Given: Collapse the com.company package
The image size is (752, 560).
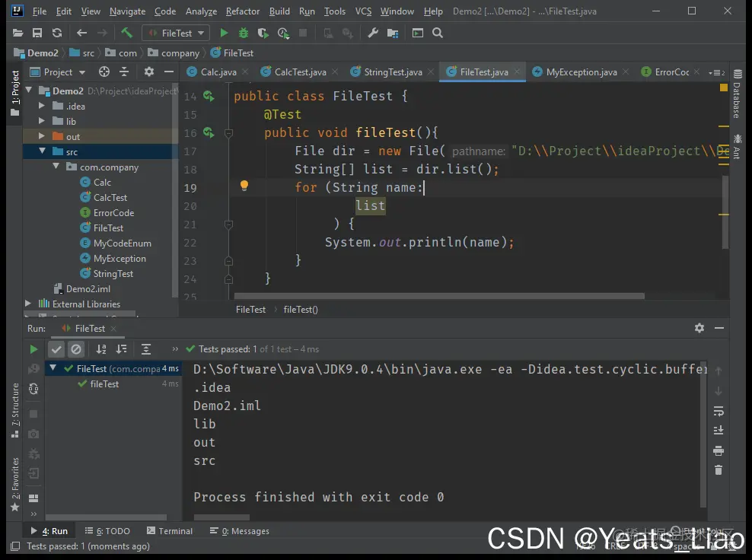Looking at the screenshot, I should (56, 167).
